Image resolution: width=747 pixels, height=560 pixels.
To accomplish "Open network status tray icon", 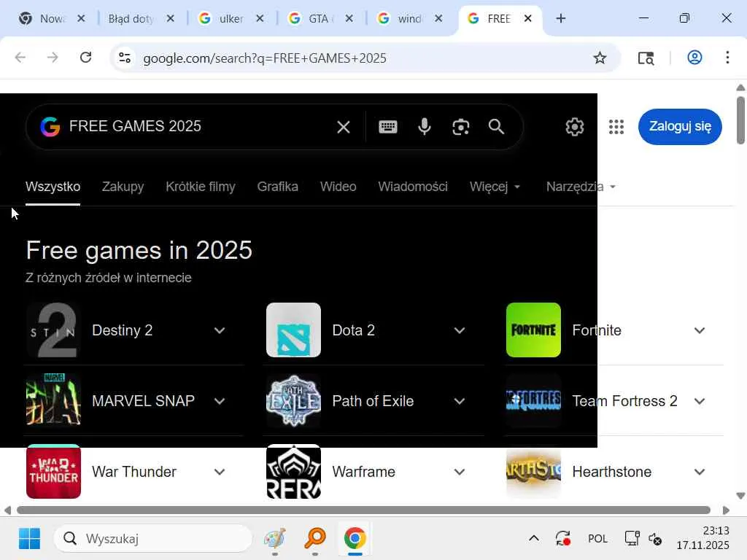I will (x=632, y=539).
